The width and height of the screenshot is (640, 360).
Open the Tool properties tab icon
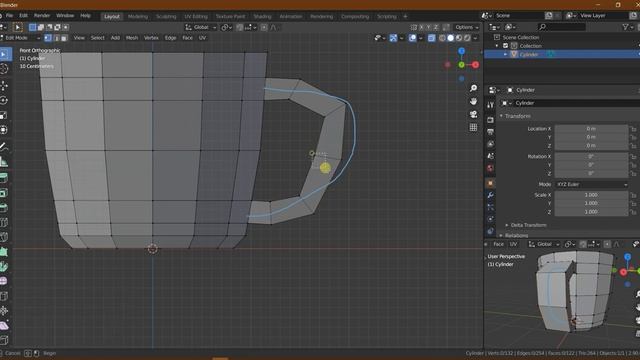pyautogui.click(x=491, y=105)
